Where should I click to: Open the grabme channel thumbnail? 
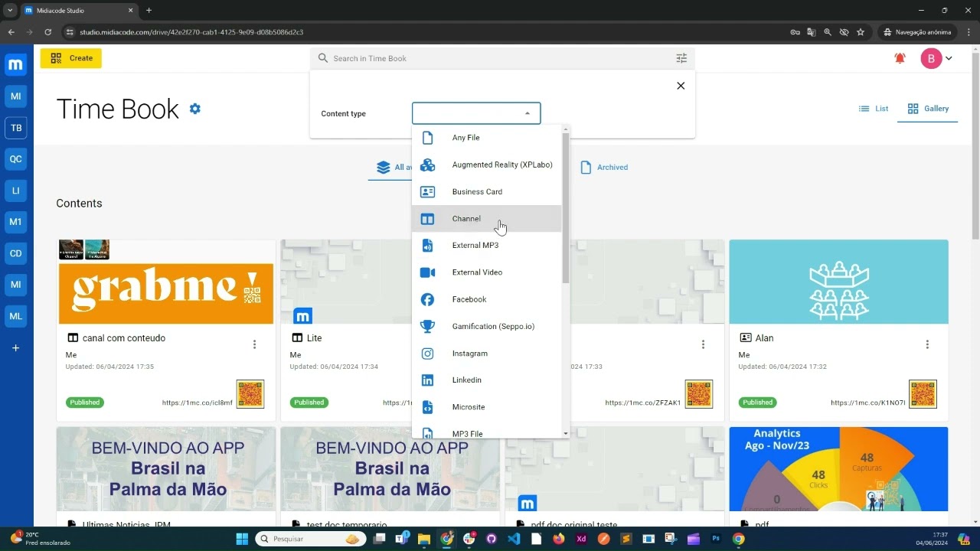click(166, 282)
